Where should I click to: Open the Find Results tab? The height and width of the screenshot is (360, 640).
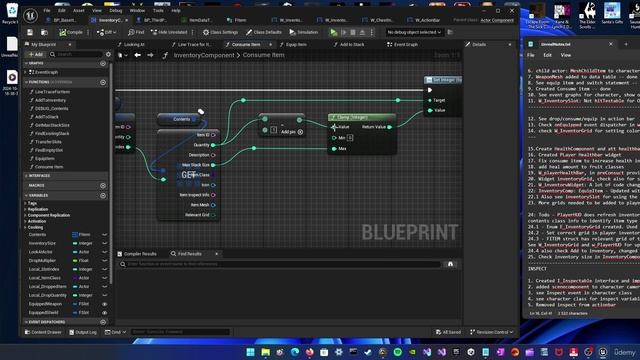190,254
